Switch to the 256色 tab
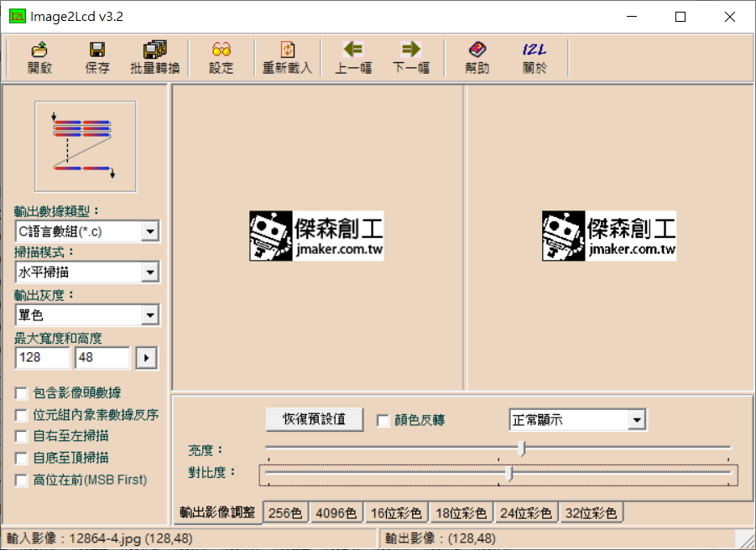The width and height of the screenshot is (756, 550). [x=285, y=513]
